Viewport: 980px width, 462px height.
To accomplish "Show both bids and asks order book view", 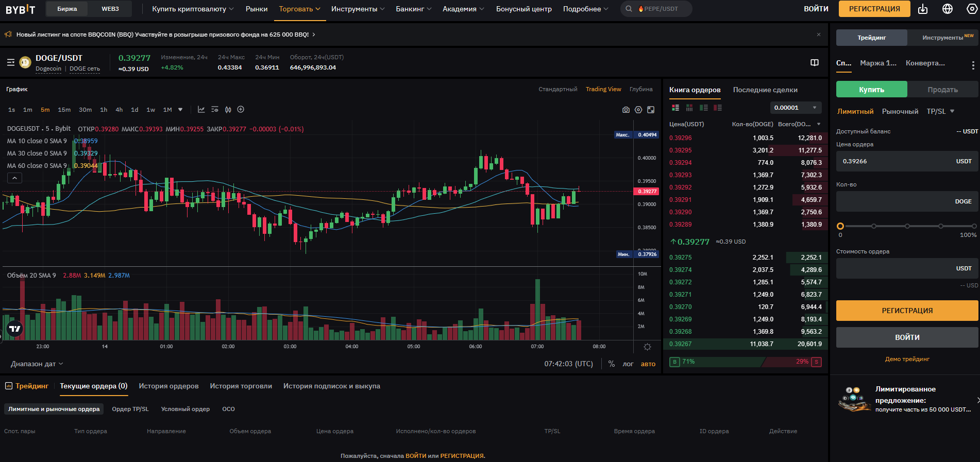I will coord(675,108).
